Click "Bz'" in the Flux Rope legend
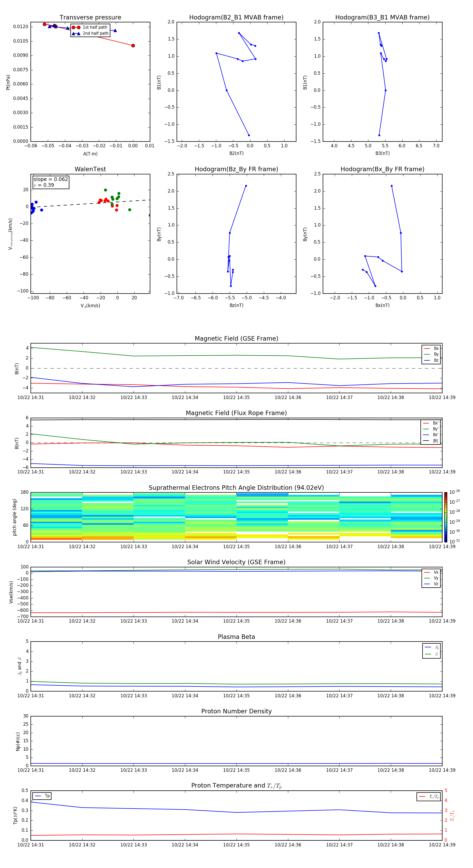473x868 pixels. point(436,435)
